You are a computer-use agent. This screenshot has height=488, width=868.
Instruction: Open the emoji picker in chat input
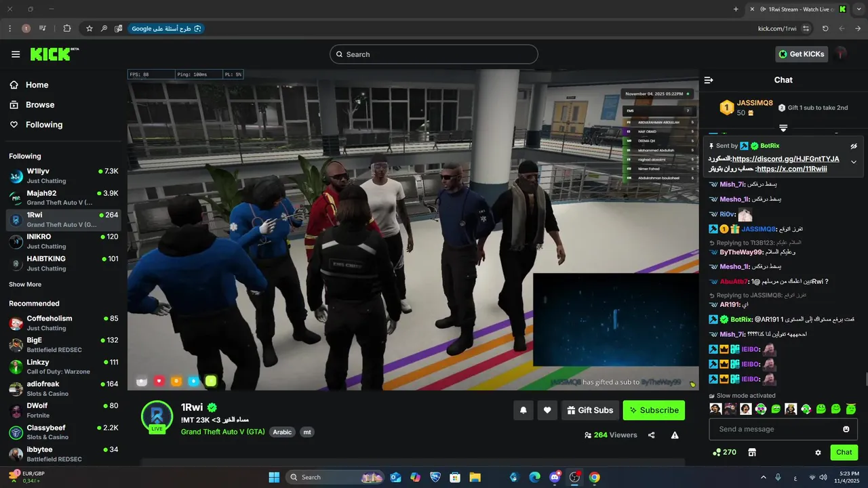(846, 429)
